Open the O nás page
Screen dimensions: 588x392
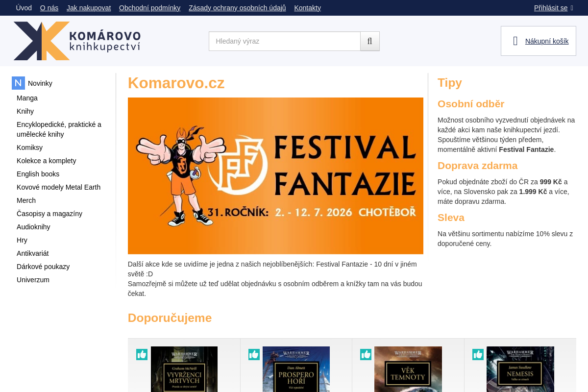click(x=49, y=8)
